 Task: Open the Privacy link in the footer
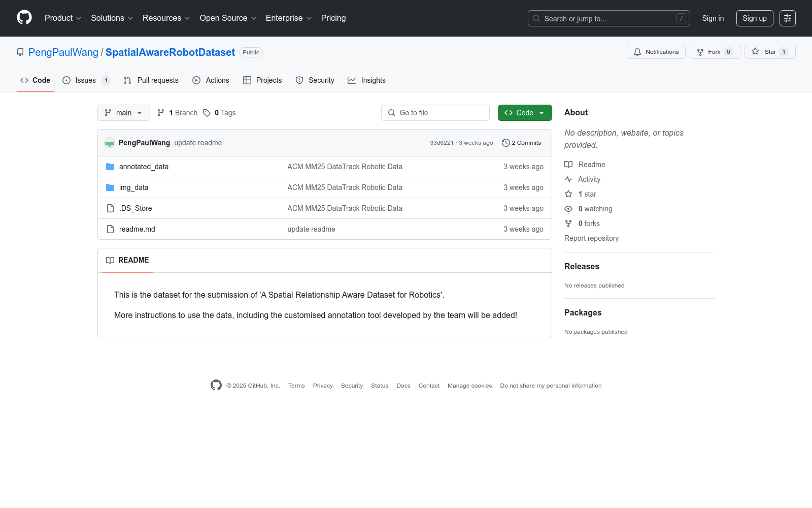(323, 386)
